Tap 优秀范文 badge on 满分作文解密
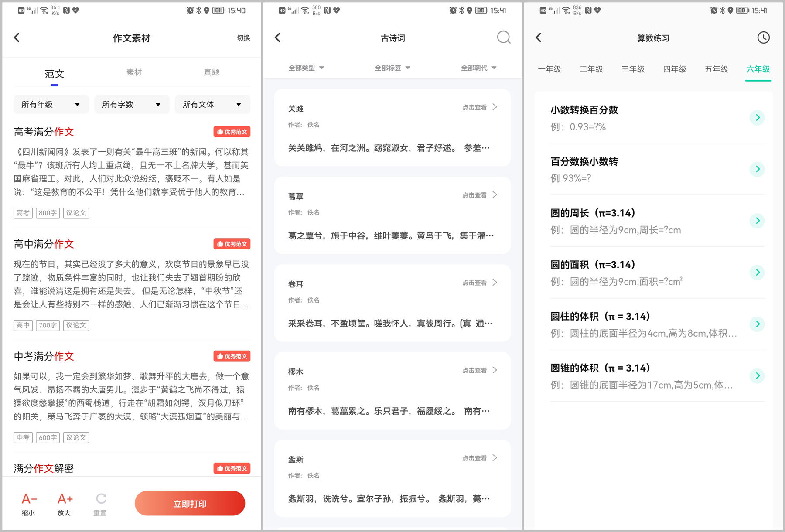 pyautogui.click(x=232, y=468)
